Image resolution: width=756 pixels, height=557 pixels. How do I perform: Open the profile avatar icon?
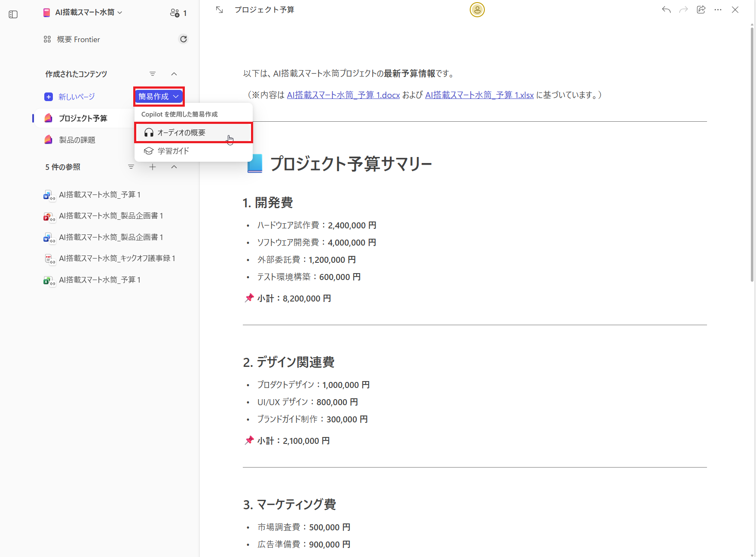(477, 9)
